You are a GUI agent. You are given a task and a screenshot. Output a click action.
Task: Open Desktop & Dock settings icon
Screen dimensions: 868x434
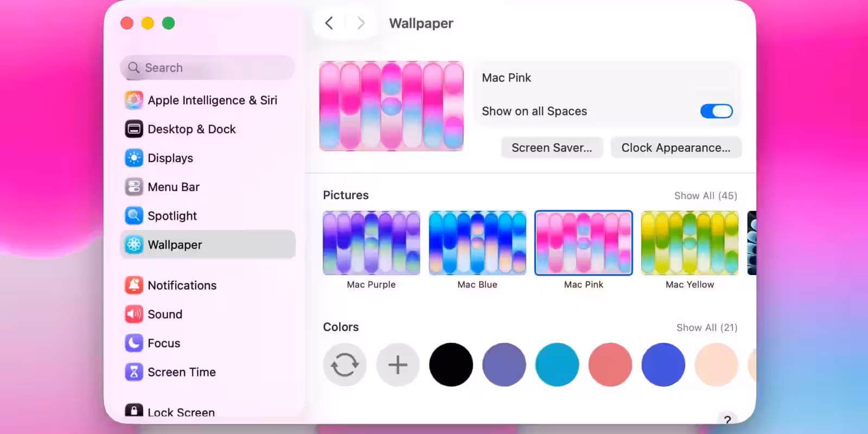click(x=134, y=129)
